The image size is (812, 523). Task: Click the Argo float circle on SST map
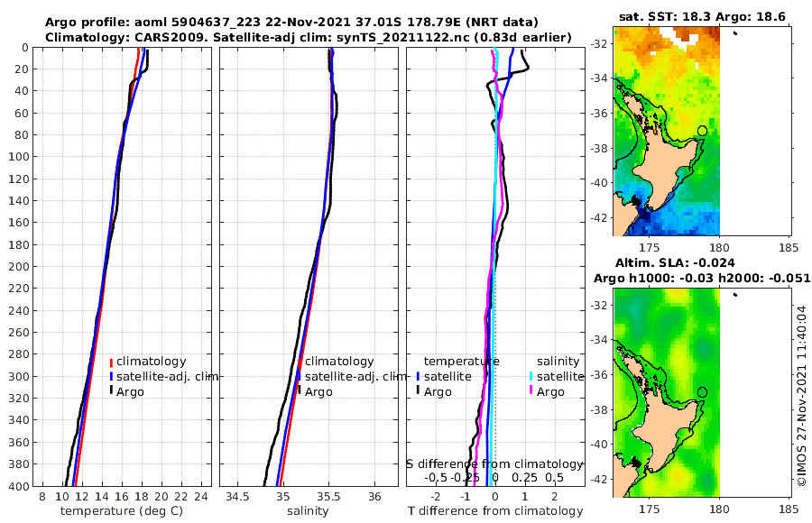702,131
